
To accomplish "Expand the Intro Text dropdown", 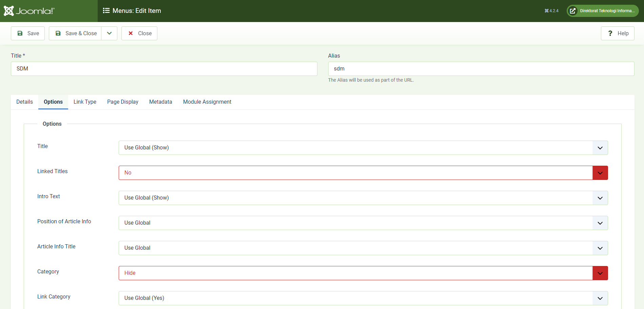I will tap(363, 198).
